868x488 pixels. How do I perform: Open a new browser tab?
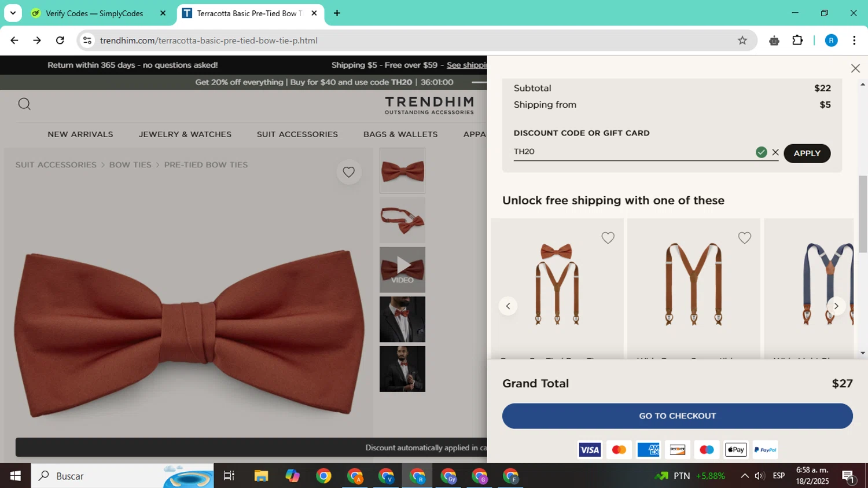337,13
